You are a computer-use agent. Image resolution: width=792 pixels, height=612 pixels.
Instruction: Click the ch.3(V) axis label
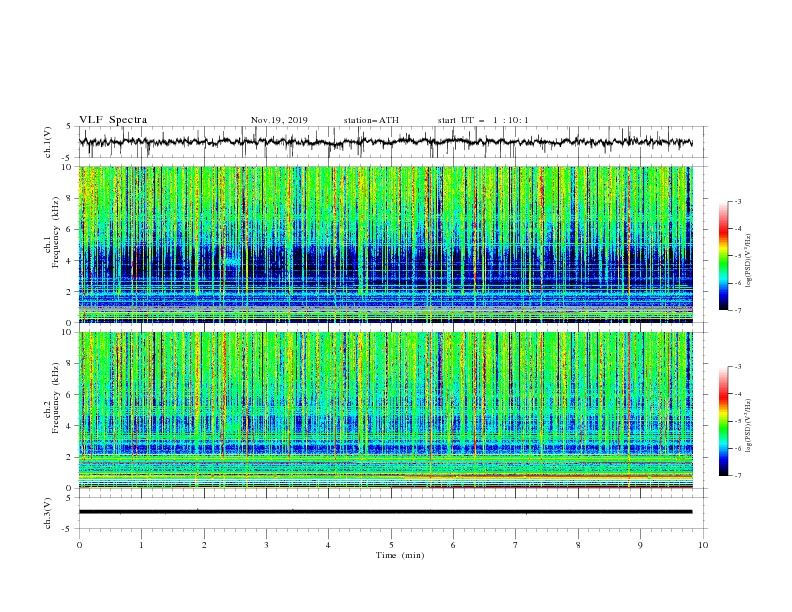(x=48, y=513)
